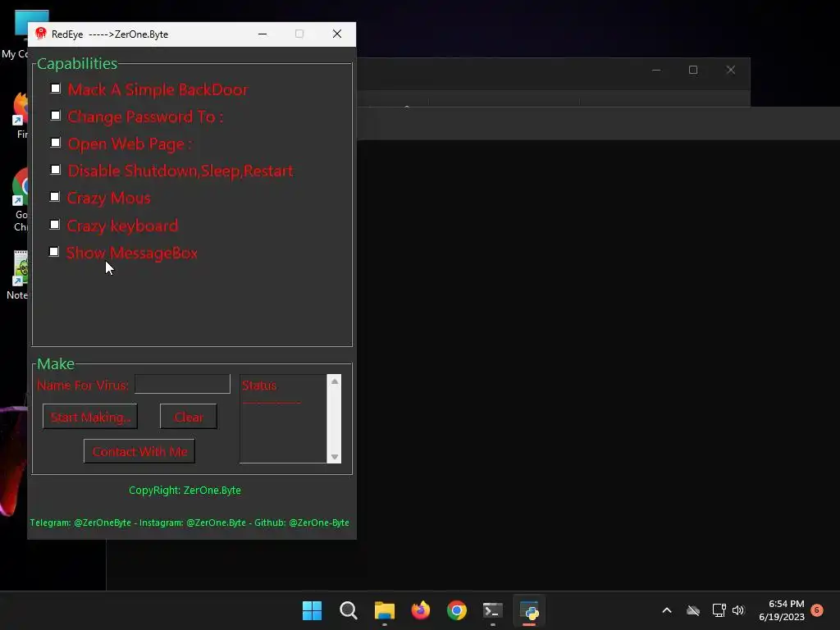Screen dimensions: 840x630
Task: Open the Windows Start menu
Action: (x=313, y=610)
